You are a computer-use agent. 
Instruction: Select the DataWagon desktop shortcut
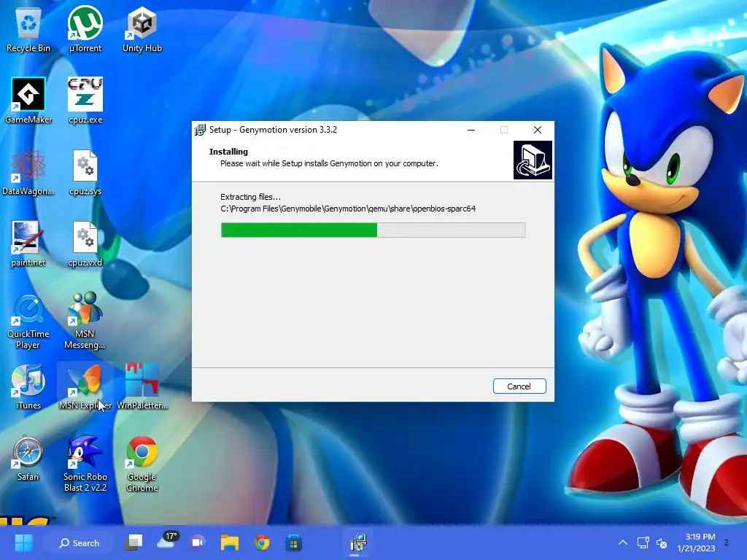click(28, 172)
